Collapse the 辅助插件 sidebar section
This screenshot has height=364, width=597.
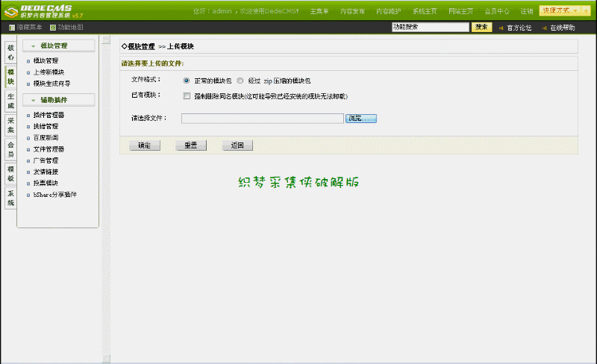click(x=34, y=99)
